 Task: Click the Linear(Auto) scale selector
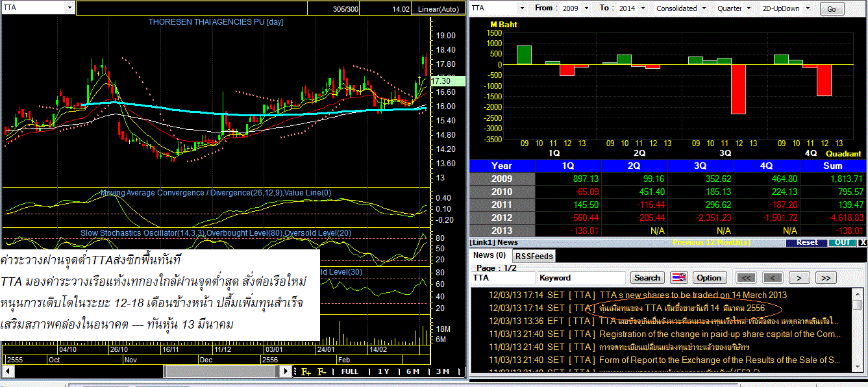tap(438, 9)
